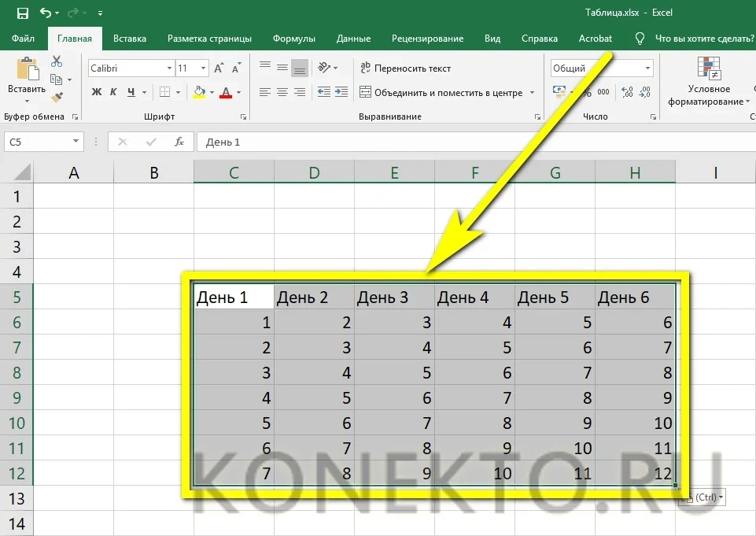Toggle the Переносить текст wrap option
The image size is (756, 536).
coord(405,68)
